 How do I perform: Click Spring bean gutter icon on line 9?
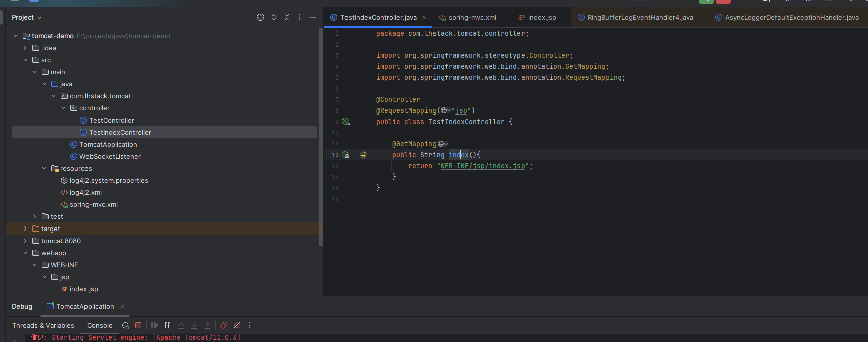[345, 122]
